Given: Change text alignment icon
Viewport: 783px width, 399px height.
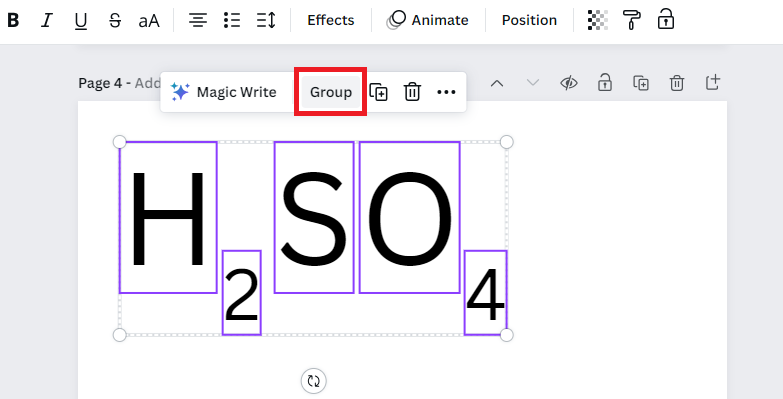Looking at the screenshot, I should (x=198, y=20).
